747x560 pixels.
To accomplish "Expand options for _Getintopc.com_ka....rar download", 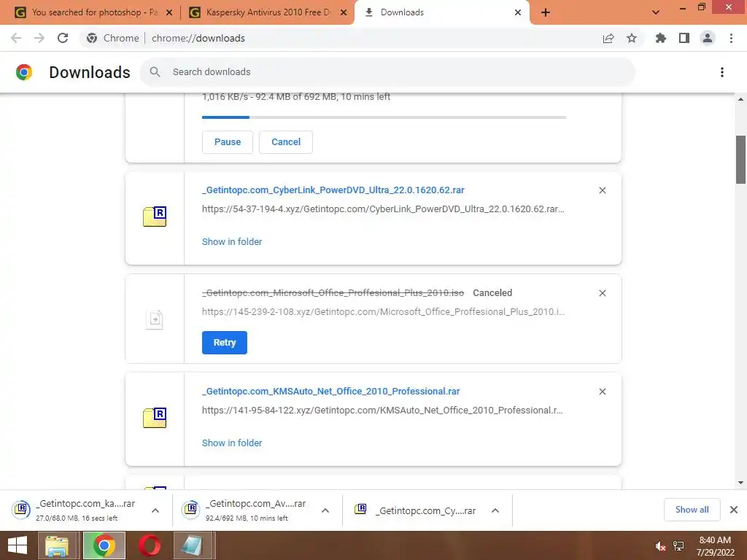I will pyautogui.click(x=155, y=510).
